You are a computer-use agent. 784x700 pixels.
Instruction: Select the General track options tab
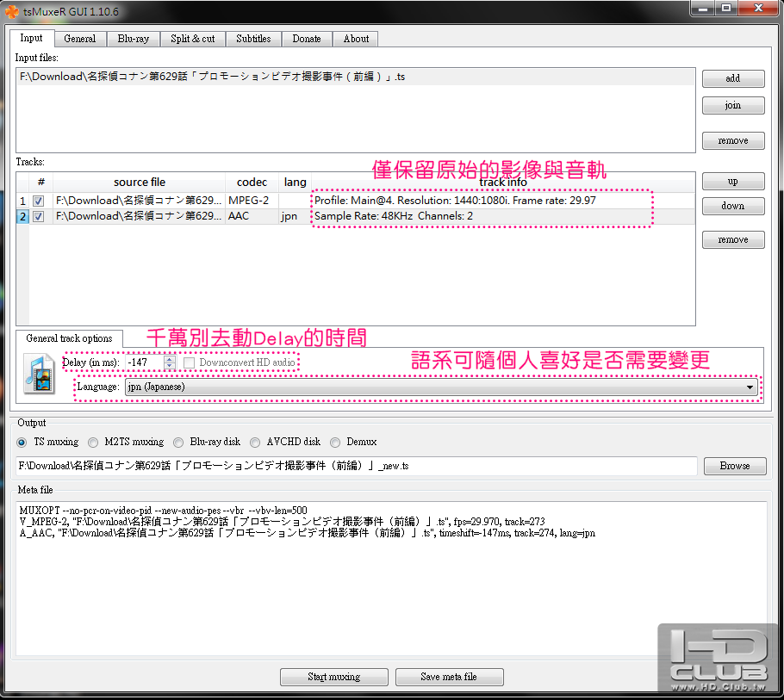pyautogui.click(x=69, y=338)
